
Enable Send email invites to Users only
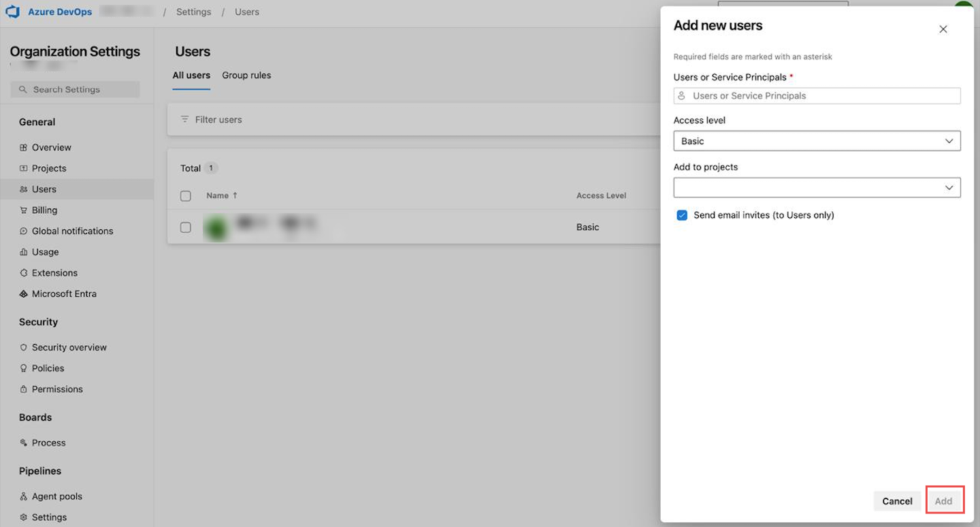682,215
